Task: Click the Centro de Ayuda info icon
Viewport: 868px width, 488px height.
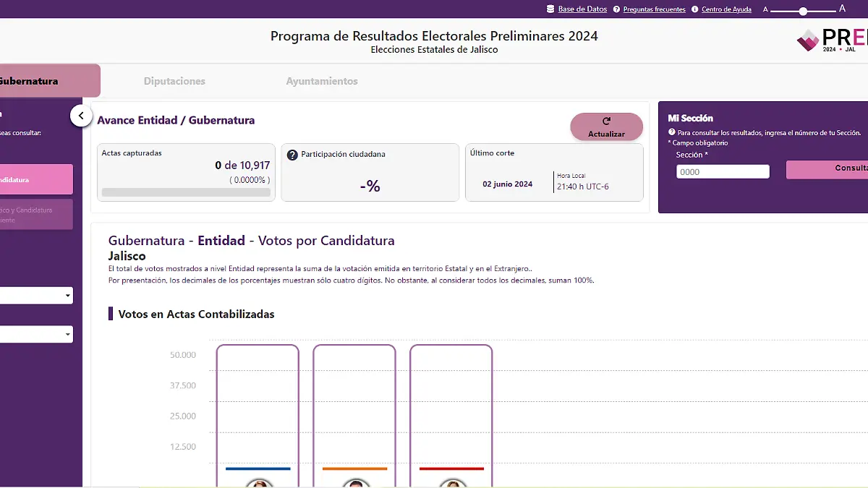Action: pos(695,9)
